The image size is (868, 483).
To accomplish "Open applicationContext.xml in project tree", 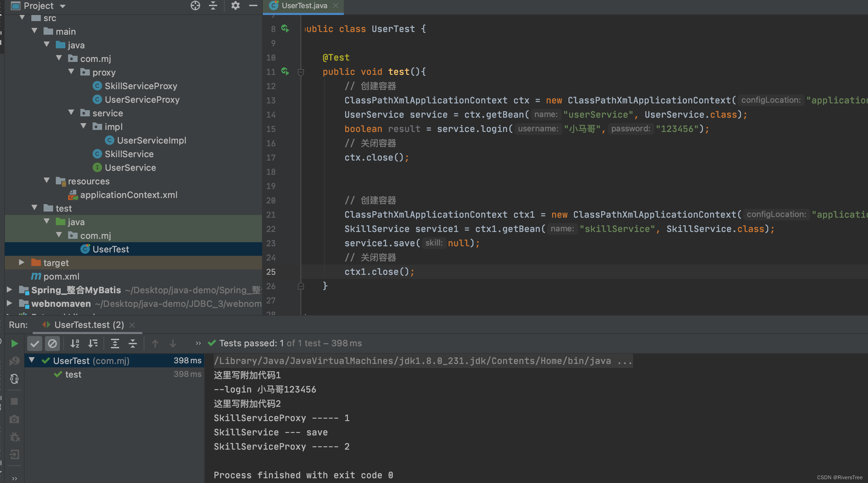I will click(128, 195).
